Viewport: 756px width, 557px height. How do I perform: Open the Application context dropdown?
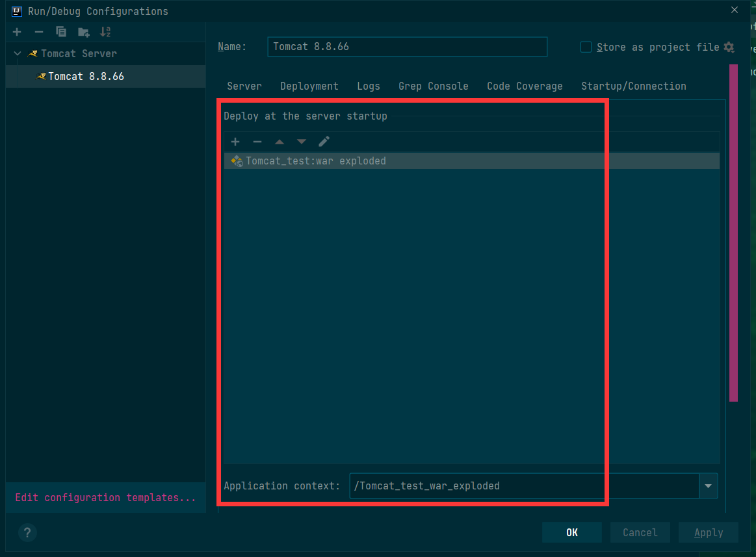[x=709, y=486]
